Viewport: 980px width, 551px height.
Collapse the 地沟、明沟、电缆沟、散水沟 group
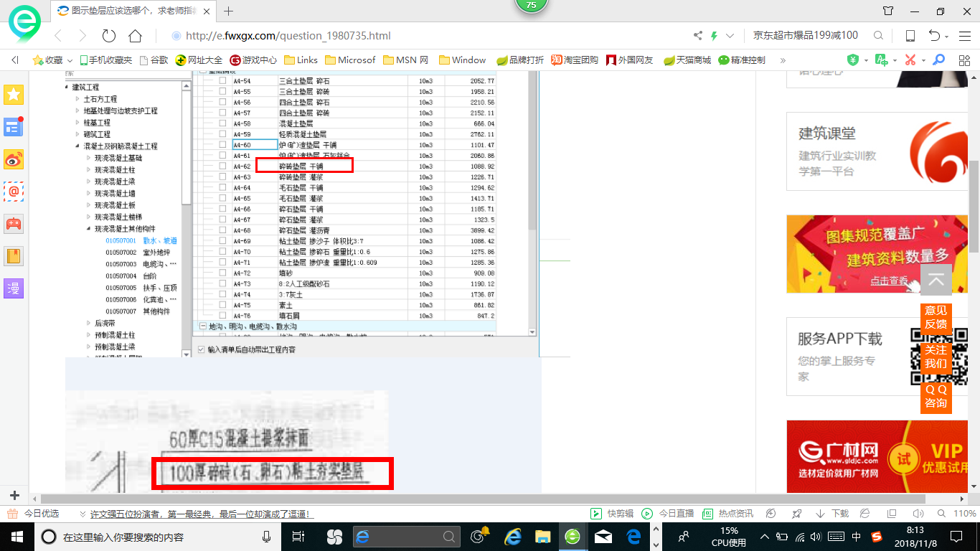(x=202, y=326)
